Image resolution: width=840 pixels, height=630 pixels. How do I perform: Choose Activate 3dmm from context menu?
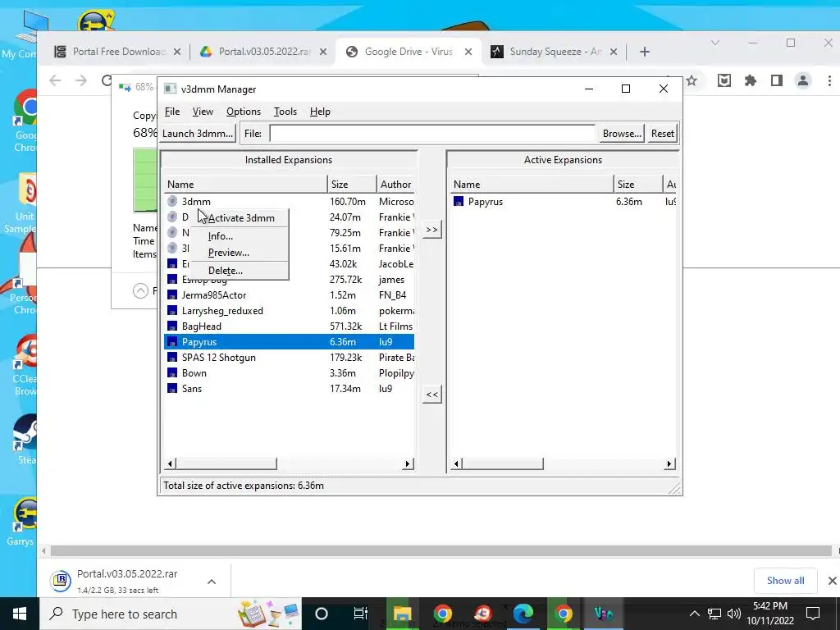pyautogui.click(x=240, y=218)
